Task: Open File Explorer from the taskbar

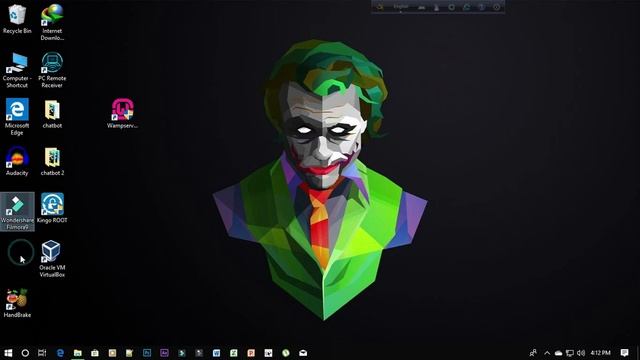Action: 78,353
